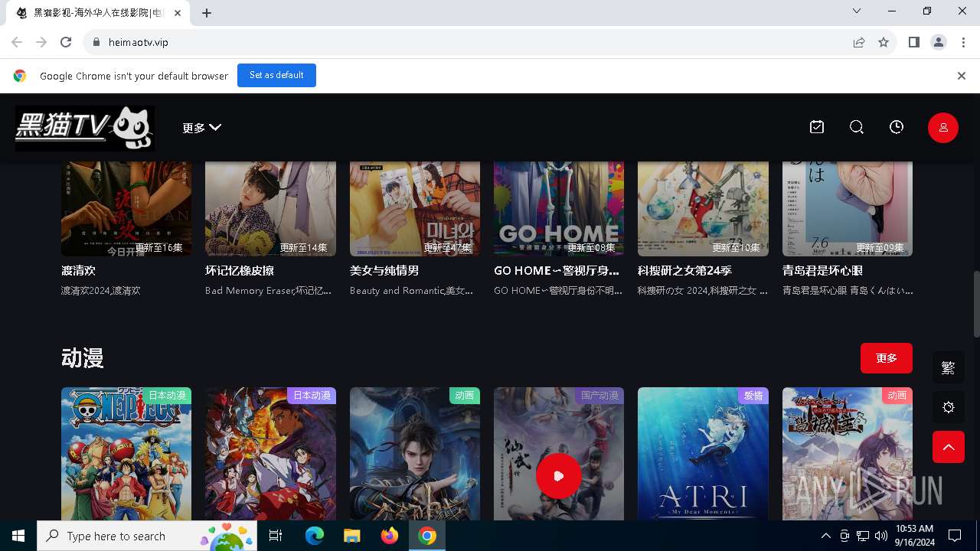Screen dimensions: 980x551
Task: Open the network status tray icon
Action: point(863,536)
